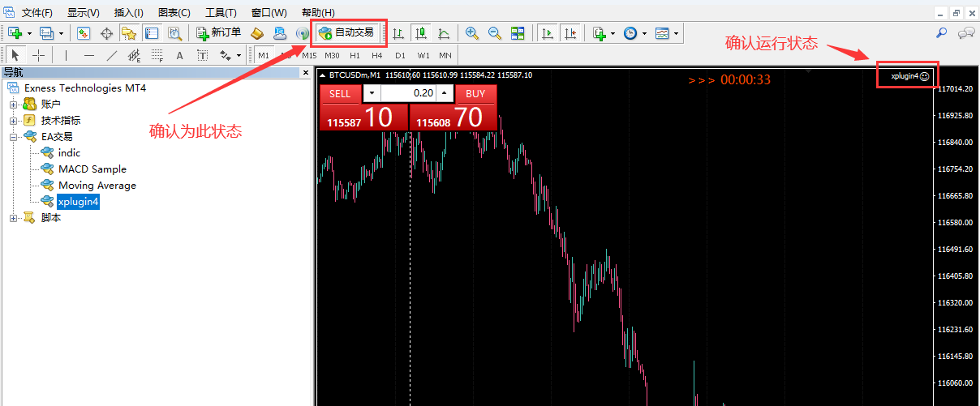Open the 图表(C) menu
Screen dimensions: 980x406
174,12
